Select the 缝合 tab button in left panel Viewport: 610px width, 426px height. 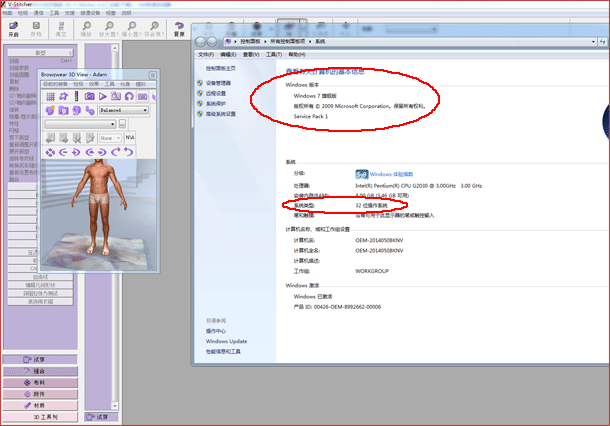40,371
